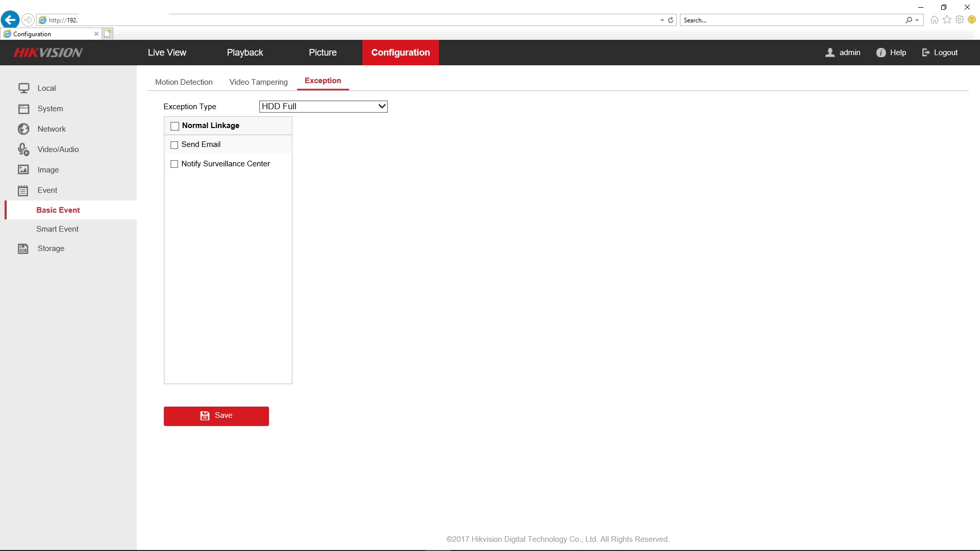Viewport: 980px width, 551px height.
Task: Click the Logout arrow icon
Action: click(926, 53)
